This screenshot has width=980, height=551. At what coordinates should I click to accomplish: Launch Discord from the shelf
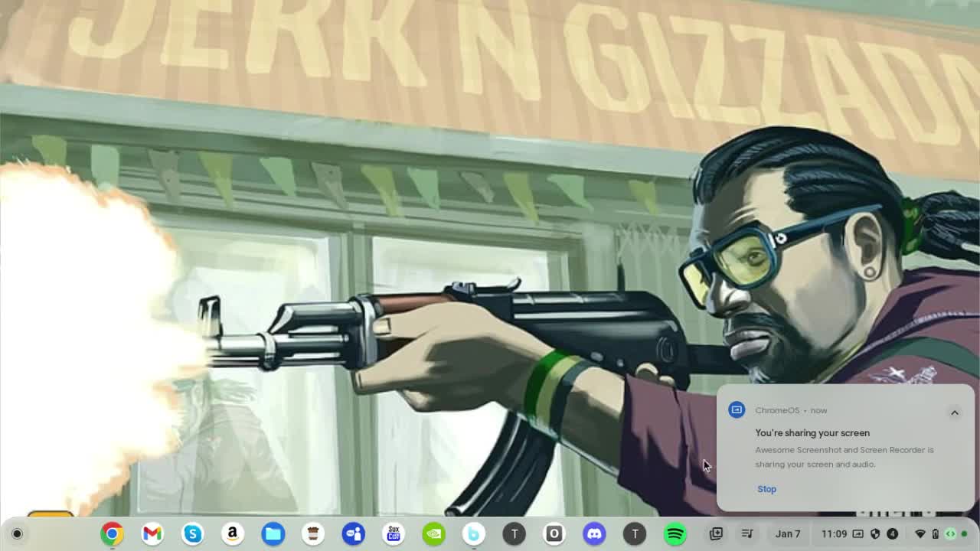(x=595, y=533)
